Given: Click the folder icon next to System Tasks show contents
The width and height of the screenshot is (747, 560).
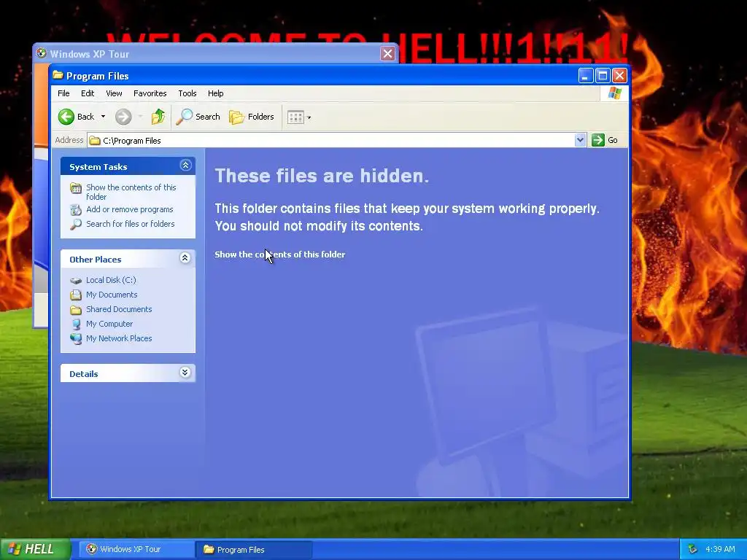Looking at the screenshot, I should [76, 188].
